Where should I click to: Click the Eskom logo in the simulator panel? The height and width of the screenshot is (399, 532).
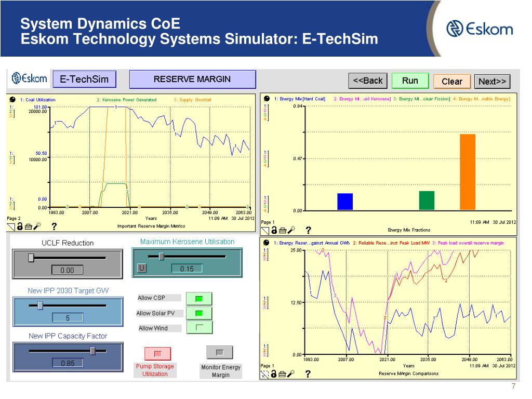point(29,78)
